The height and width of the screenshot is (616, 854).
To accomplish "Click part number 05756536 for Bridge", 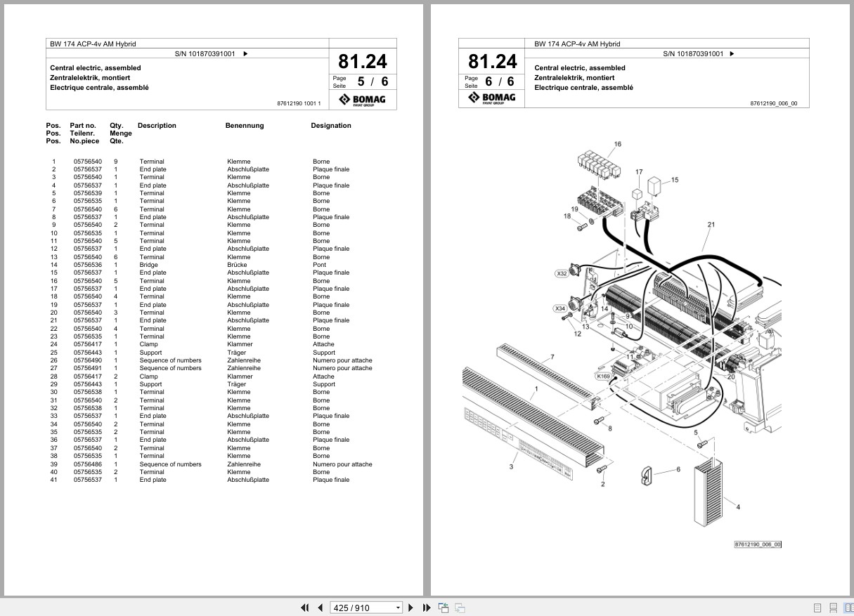I will (88, 265).
